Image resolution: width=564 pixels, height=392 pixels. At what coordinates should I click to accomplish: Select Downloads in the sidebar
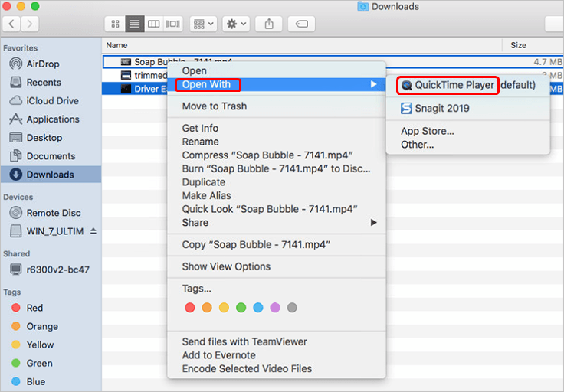point(51,175)
